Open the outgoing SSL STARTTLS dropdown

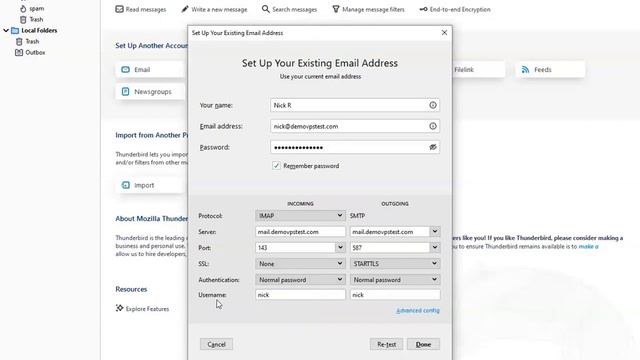(x=395, y=264)
